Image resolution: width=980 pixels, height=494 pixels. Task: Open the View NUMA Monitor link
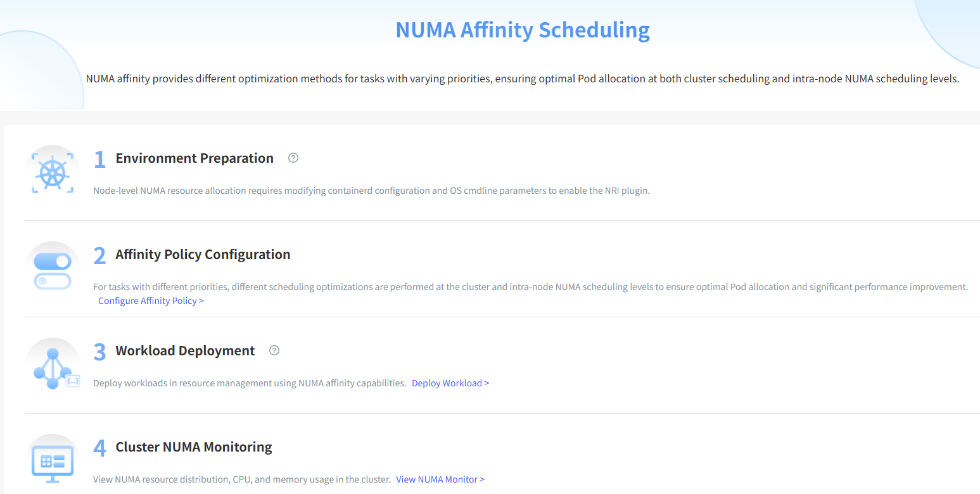click(x=440, y=479)
